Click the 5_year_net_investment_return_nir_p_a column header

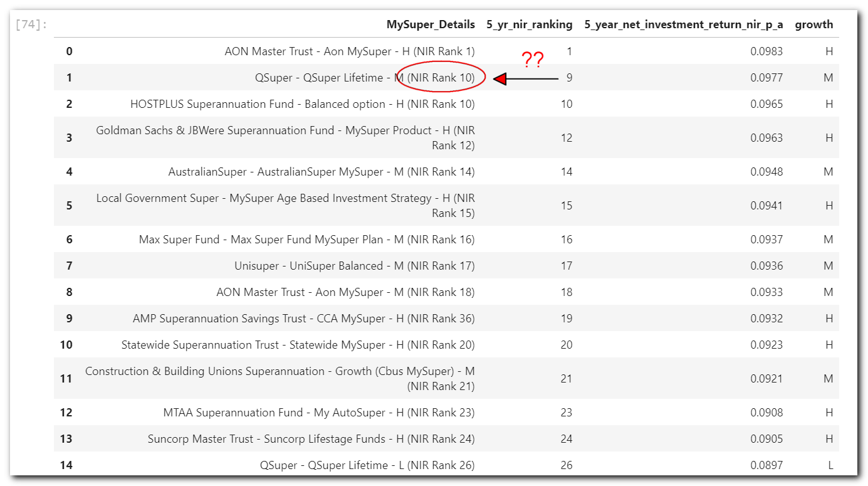pyautogui.click(x=683, y=25)
